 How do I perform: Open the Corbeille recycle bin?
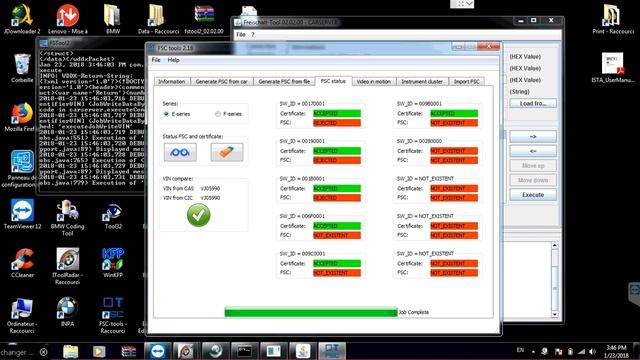[22, 68]
